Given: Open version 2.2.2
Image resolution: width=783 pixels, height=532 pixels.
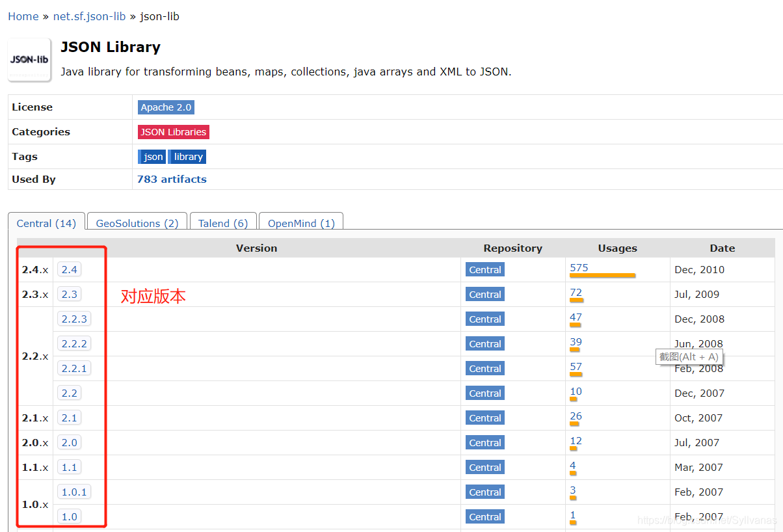Looking at the screenshot, I should [x=74, y=343].
